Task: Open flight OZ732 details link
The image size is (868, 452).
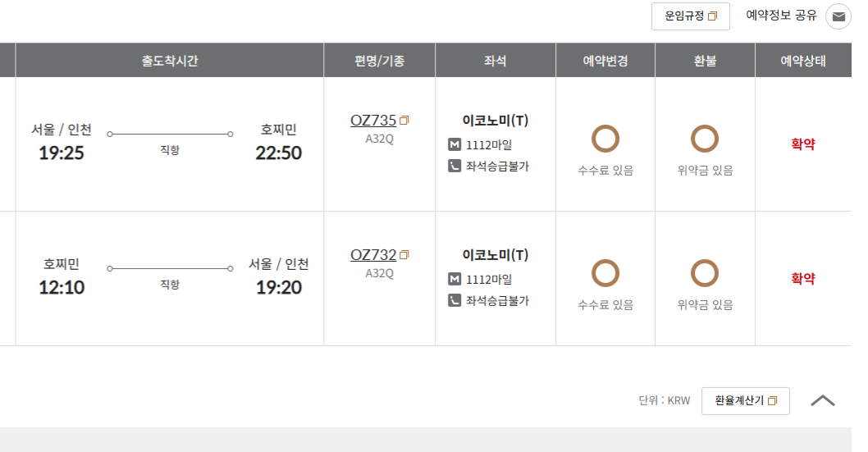Action: coord(373,255)
